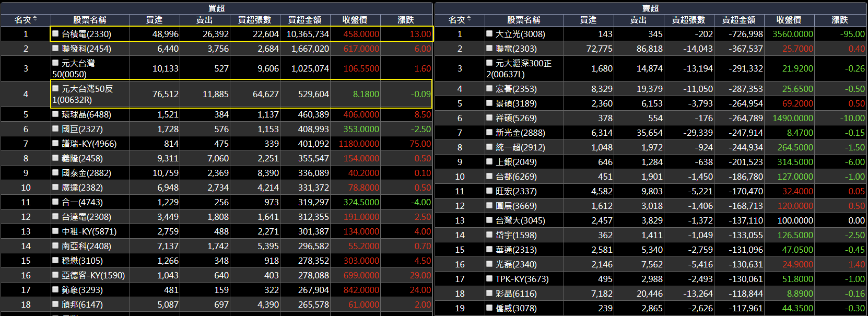
Task: Tick the box beside 祥碩(5269)
Action: pos(489,118)
